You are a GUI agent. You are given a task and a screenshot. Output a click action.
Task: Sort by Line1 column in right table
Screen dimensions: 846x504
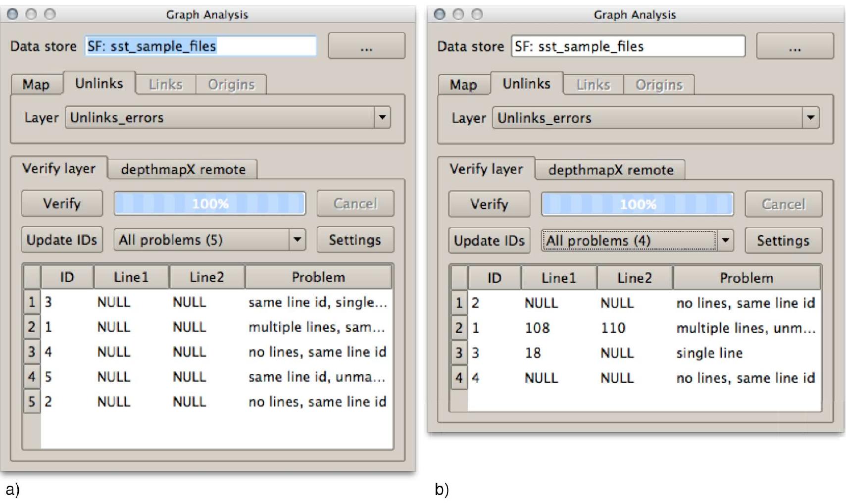click(559, 278)
